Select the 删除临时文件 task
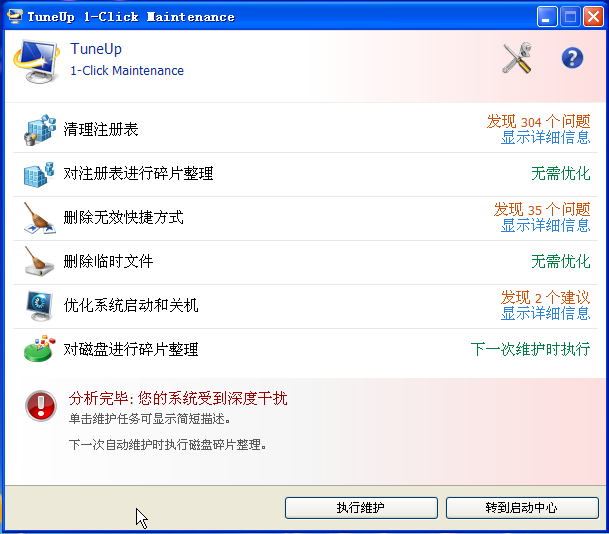609x534 pixels. point(305,262)
